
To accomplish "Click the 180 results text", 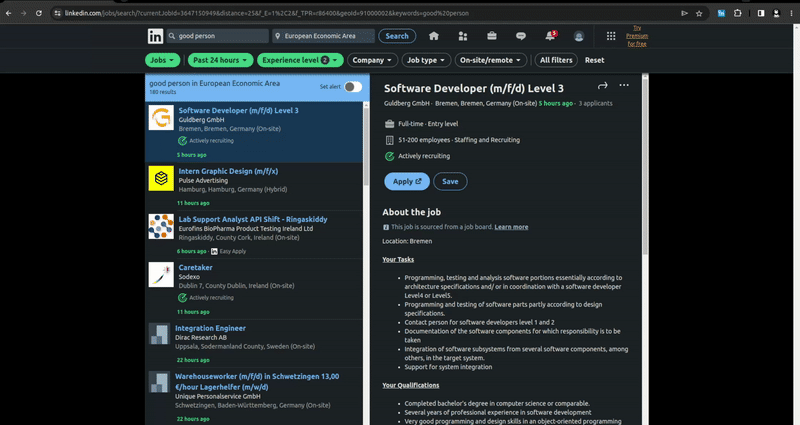I will pyautogui.click(x=163, y=92).
